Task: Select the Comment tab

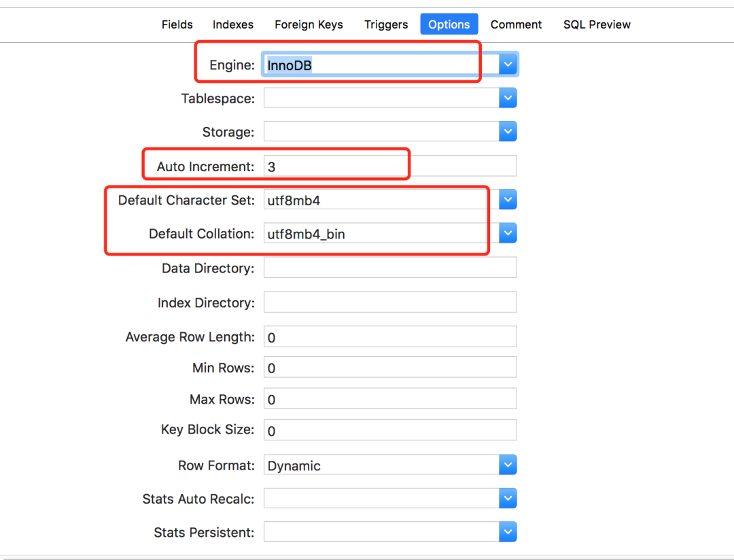Action: pyautogui.click(x=516, y=24)
